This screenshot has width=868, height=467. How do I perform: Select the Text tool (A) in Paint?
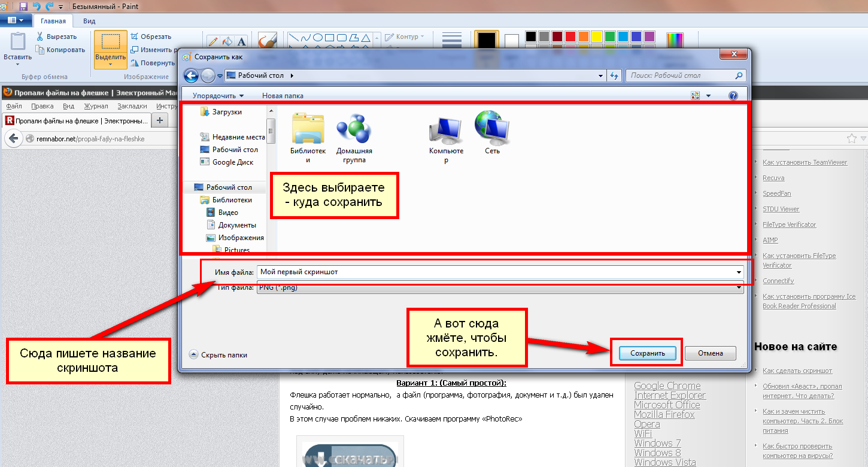click(x=242, y=41)
